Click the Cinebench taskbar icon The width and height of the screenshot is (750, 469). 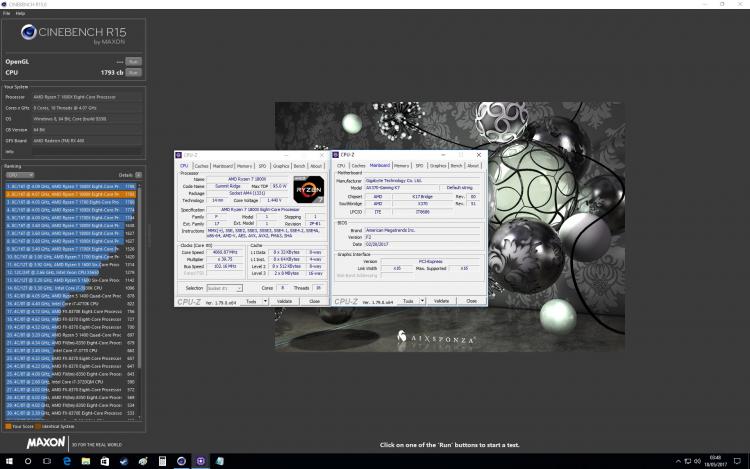click(181, 461)
